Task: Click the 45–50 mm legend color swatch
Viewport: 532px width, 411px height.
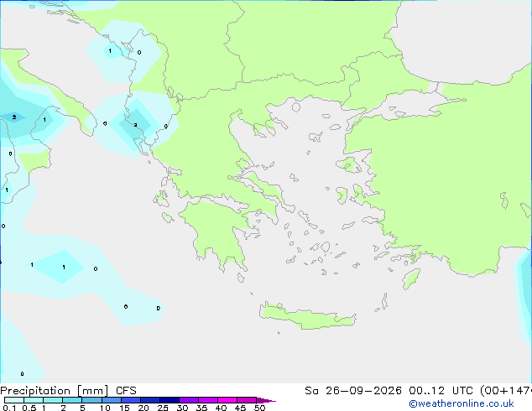Action: click(247, 400)
